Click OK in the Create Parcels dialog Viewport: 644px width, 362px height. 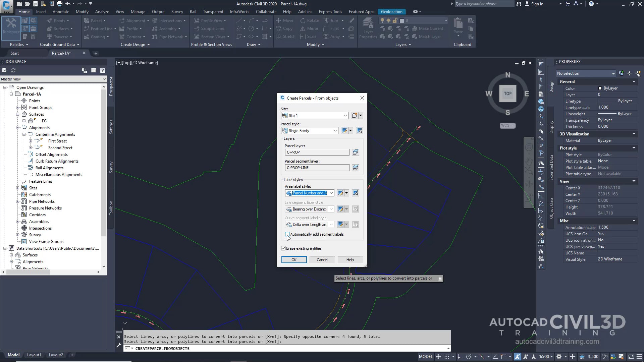(294, 259)
